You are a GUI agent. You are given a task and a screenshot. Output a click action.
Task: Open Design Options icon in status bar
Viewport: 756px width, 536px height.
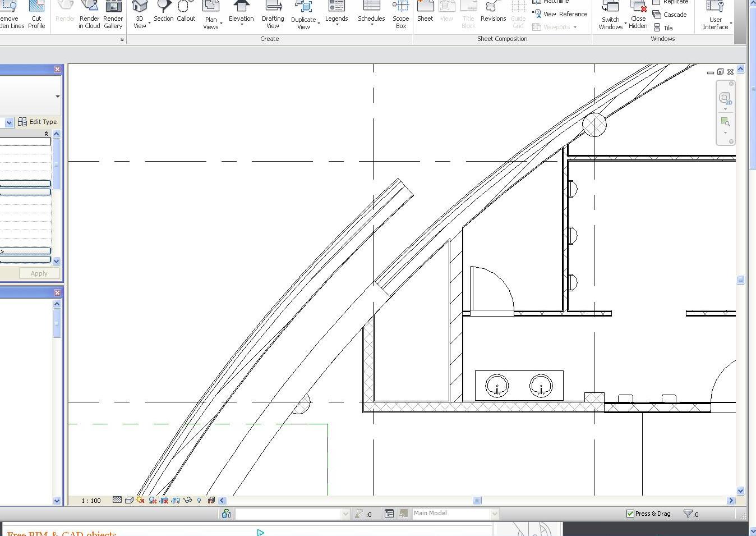click(389, 514)
